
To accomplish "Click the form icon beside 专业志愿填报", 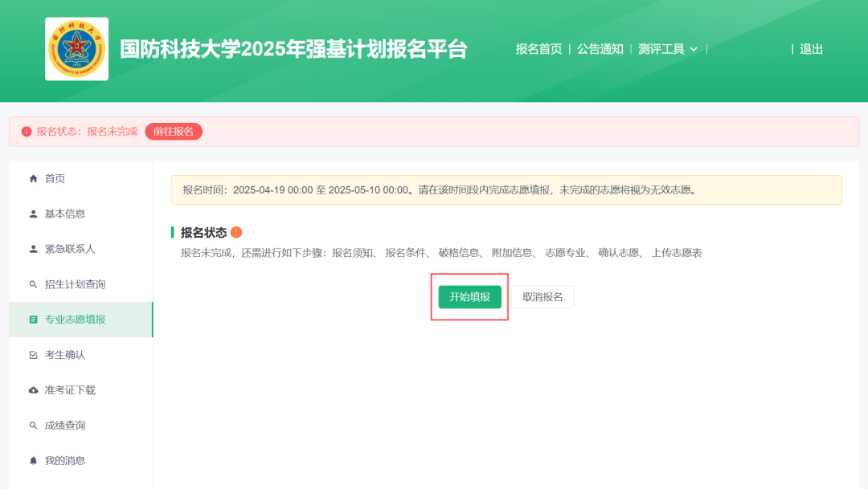I will click(x=33, y=320).
